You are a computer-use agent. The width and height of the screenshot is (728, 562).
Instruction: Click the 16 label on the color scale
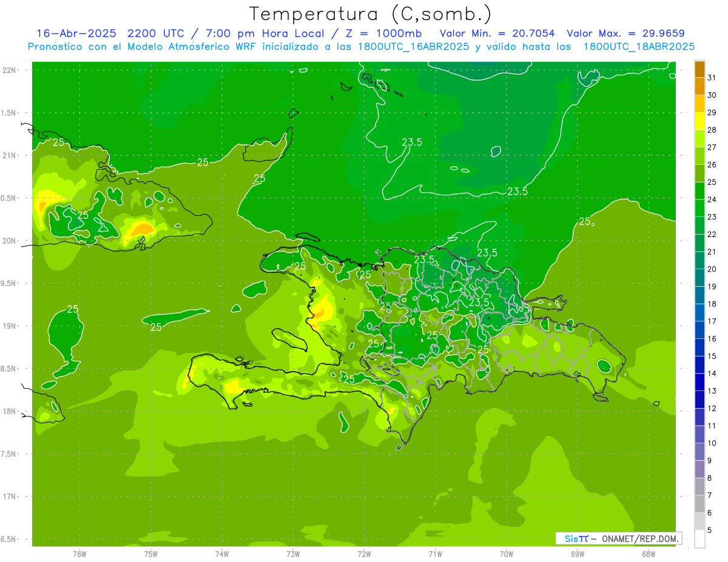(x=712, y=339)
